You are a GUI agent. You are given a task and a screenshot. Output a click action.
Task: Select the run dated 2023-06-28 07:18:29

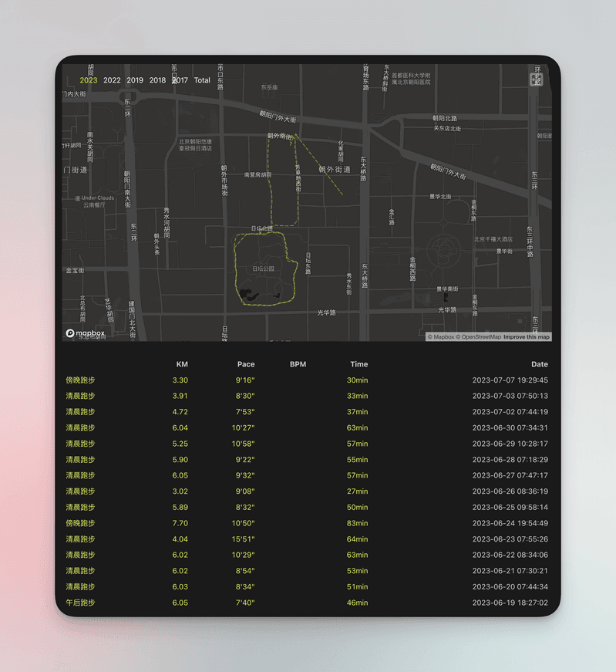pos(307,459)
